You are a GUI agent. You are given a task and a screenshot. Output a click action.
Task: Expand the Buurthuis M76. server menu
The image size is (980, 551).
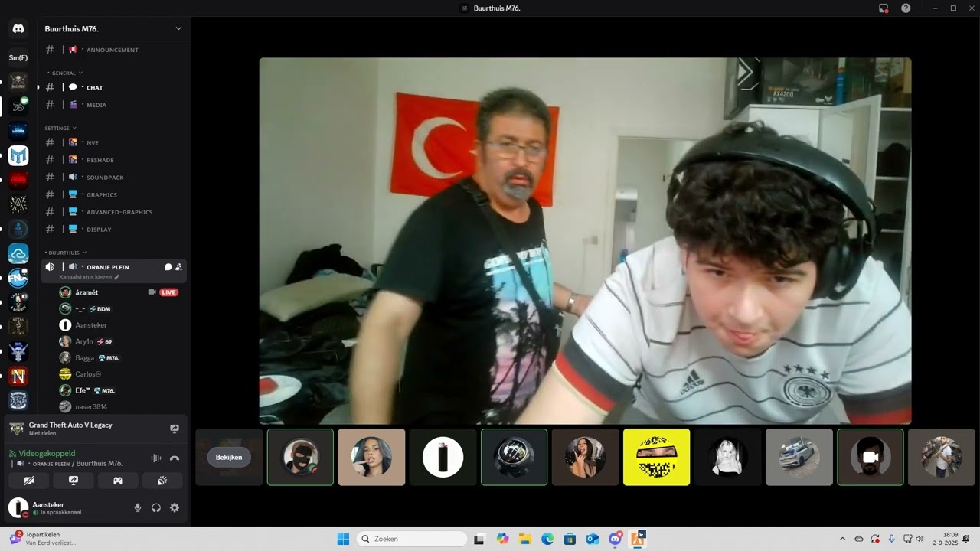tap(178, 29)
